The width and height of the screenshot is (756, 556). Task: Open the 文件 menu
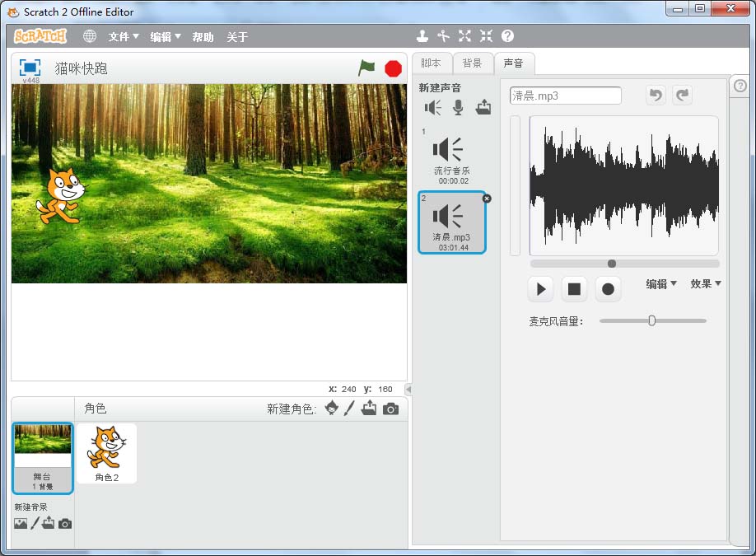[124, 37]
